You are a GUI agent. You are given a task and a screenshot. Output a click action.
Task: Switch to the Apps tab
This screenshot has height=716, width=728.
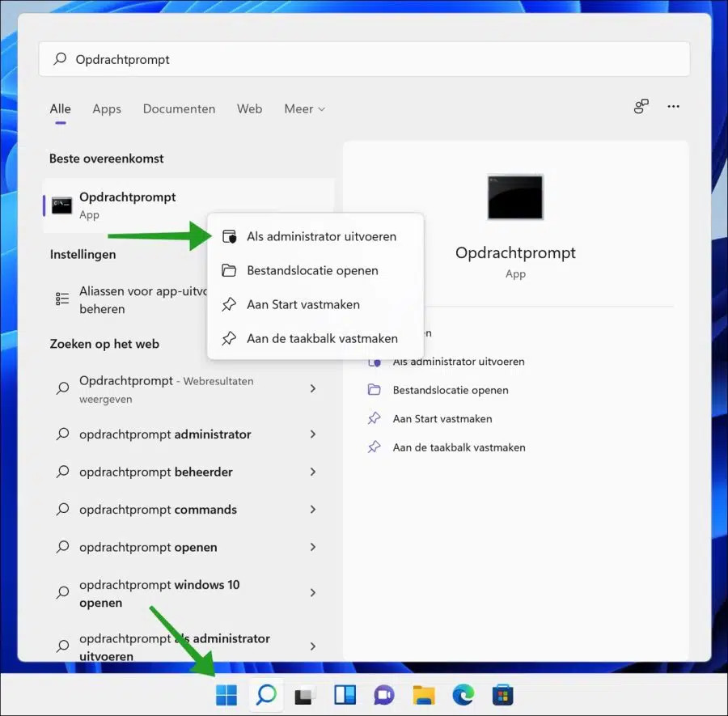point(107,108)
